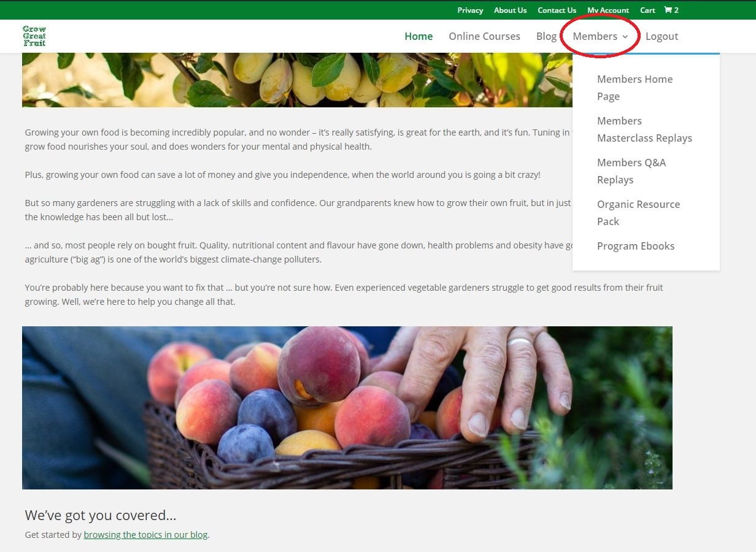The width and height of the screenshot is (756, 552).
Task: Expand the Members menu chevron
Action: pos(625,37)
